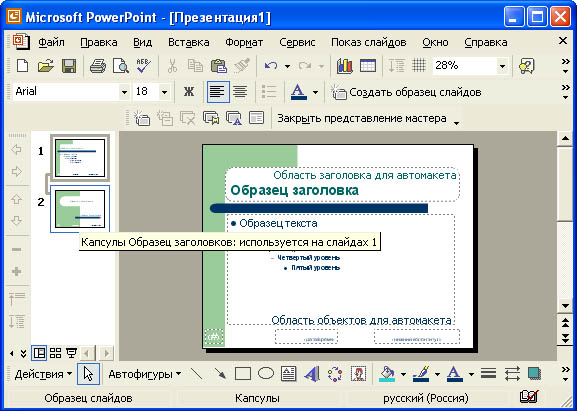This screenshot has height=411, width=577.
Task: Switch to normal view button
Action: point(39,353)
